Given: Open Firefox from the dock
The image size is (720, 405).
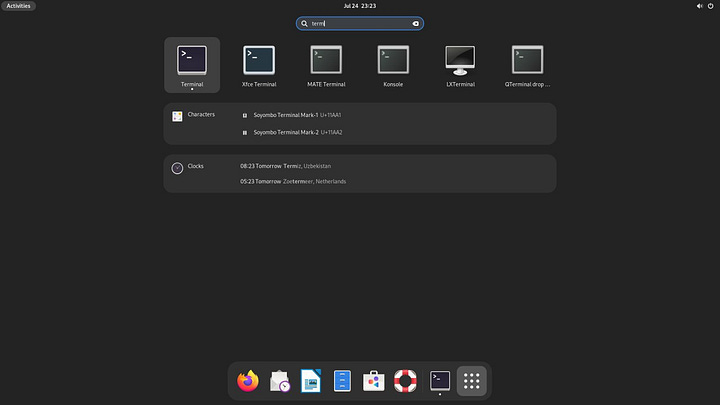Looking at the screenshot, I should 248,381.
